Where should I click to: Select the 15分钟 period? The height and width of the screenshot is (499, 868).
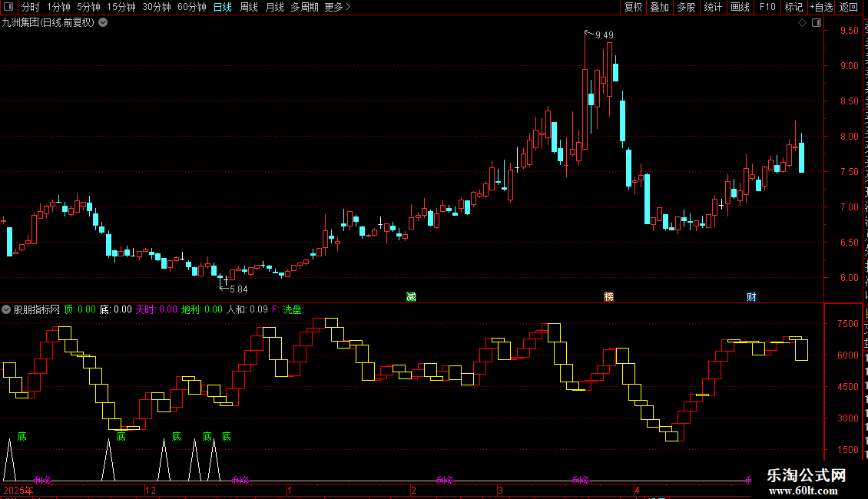pyautogui.click(x=121, y=7)
